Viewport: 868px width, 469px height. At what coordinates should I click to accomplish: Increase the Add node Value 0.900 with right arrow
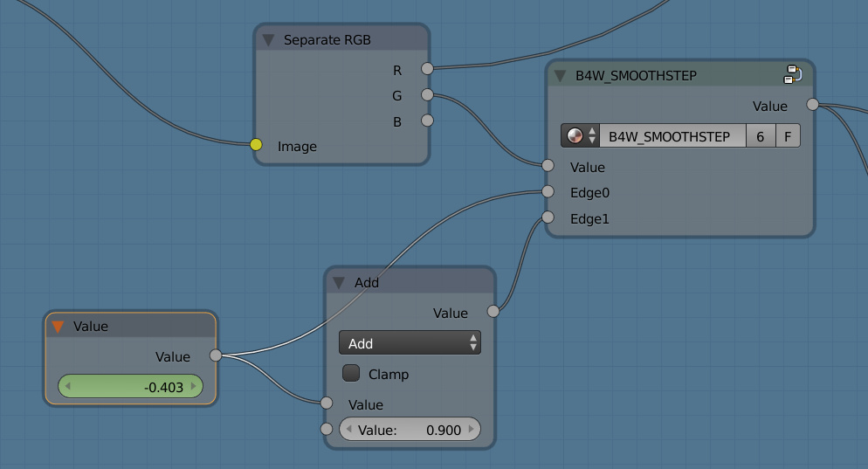tap(472, 430)
